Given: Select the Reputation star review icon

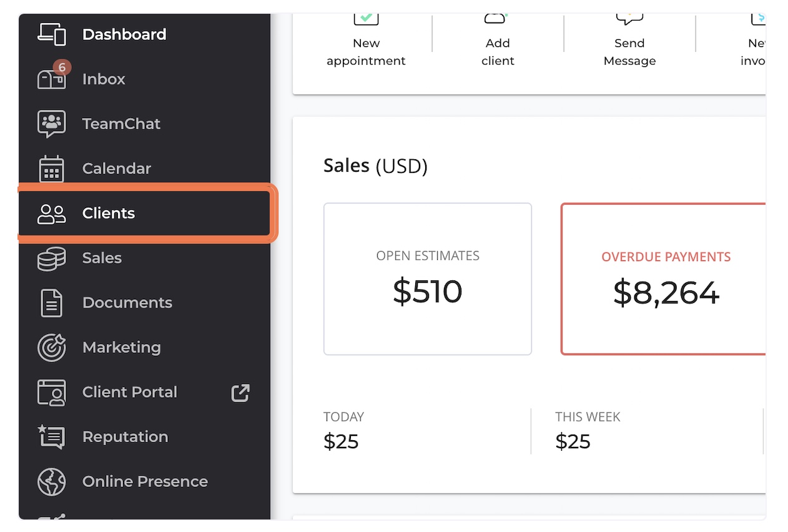Looking at the screenshot, I should coord(51,436).
